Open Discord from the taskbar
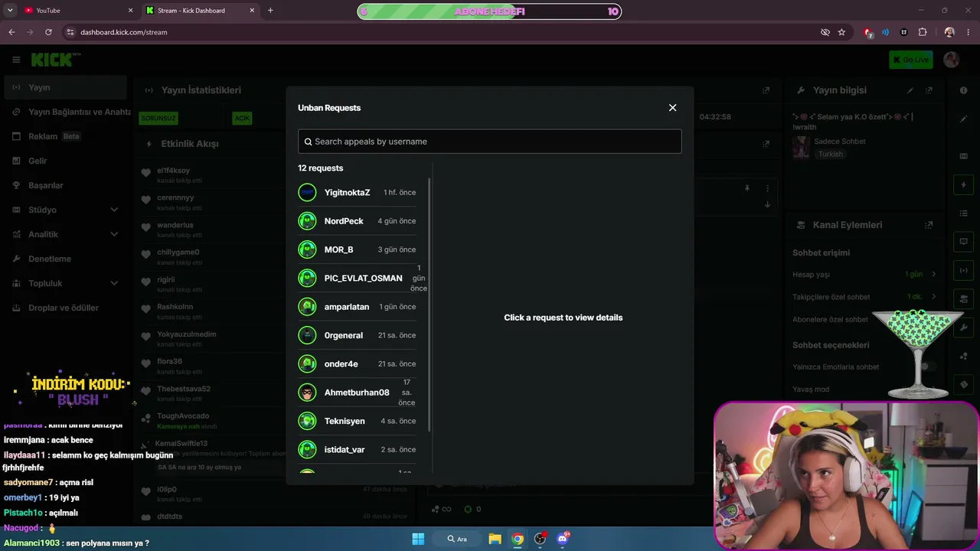 (x=563, y=539)
